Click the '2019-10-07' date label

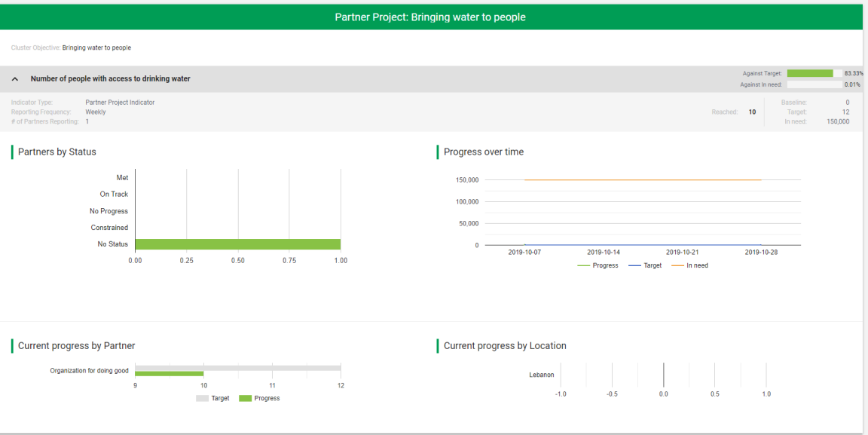click(525, 252)
